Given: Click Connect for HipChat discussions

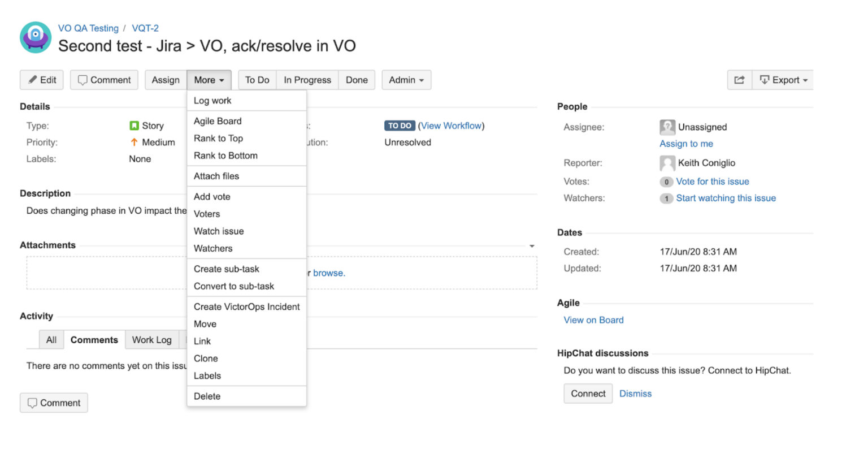Looking at the screenshot, I should 588,394.
